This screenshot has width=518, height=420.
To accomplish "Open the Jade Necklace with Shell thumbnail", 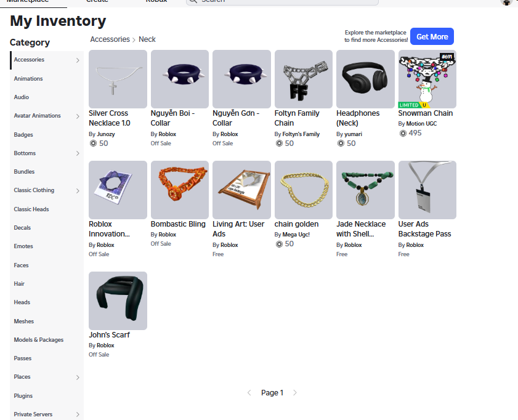I will click(365, 190).
